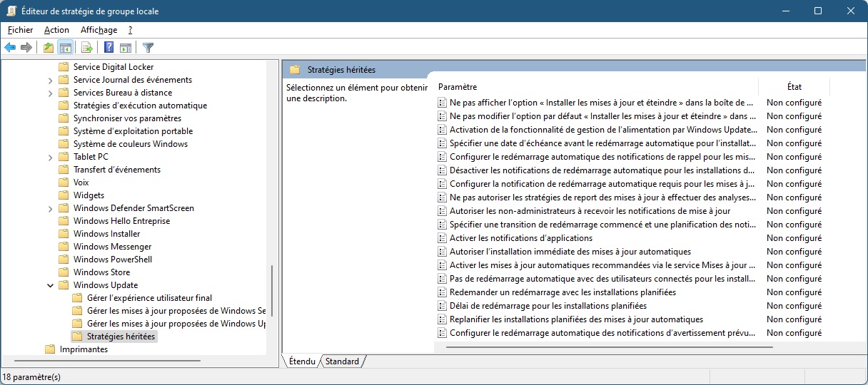This screenshot has width=868, height=385.
Task: Click the Export list toolbar icon
Action: pos(87,48)
